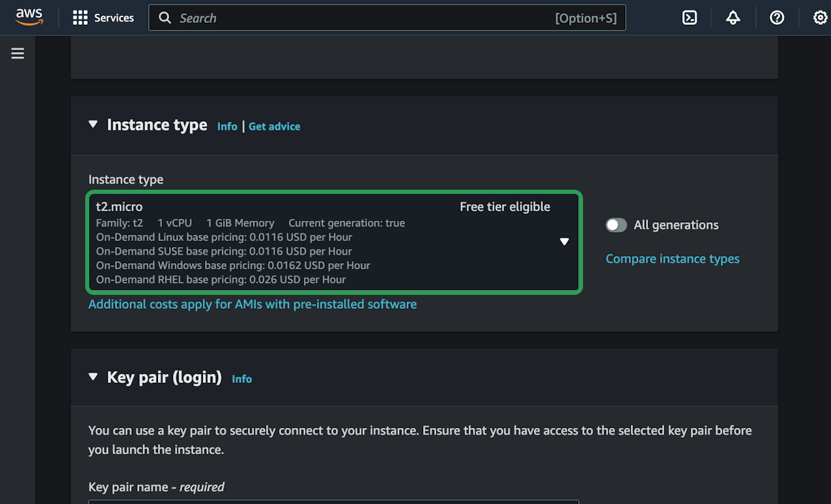
Task: Open Info link beside Key pair (login)
Action: click(x=242, y=379)
